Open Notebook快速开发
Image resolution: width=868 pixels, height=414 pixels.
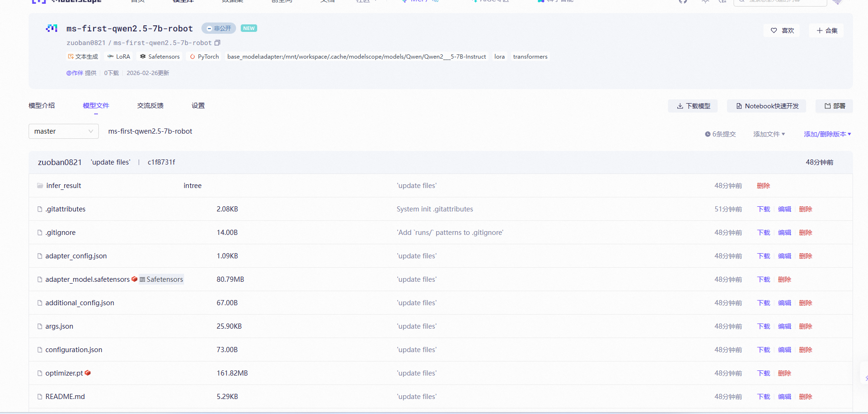coord(766,106)
